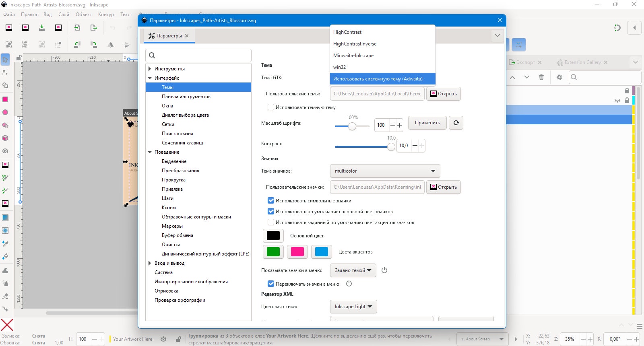Image resolution: width=644 pixels, height=346 pixels.
Task: Select the Spiral tool in toolbox
Action: point(5,151)
